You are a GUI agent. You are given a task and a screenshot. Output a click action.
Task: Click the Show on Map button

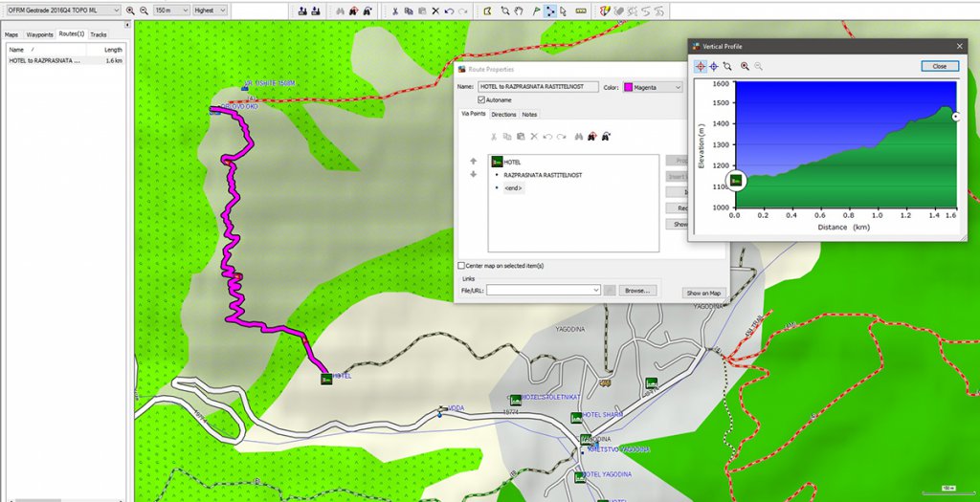(x=703, y=293)
